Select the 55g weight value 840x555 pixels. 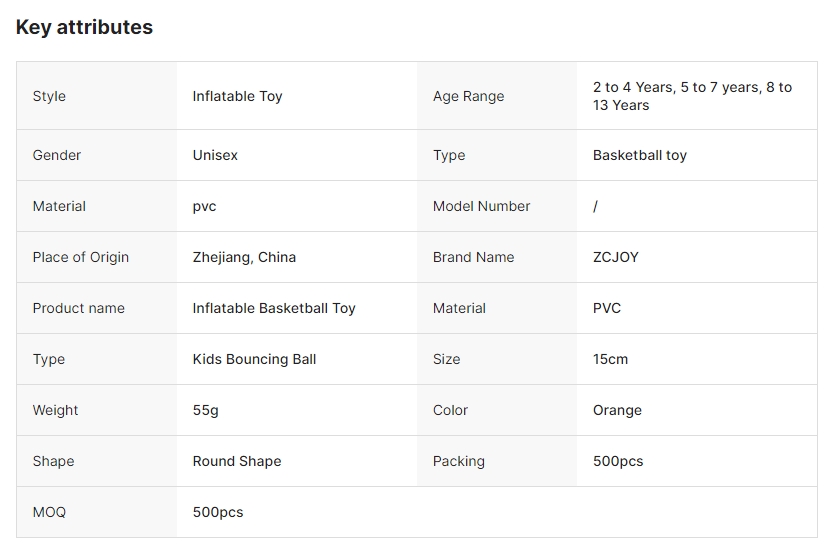pos(205,410)
